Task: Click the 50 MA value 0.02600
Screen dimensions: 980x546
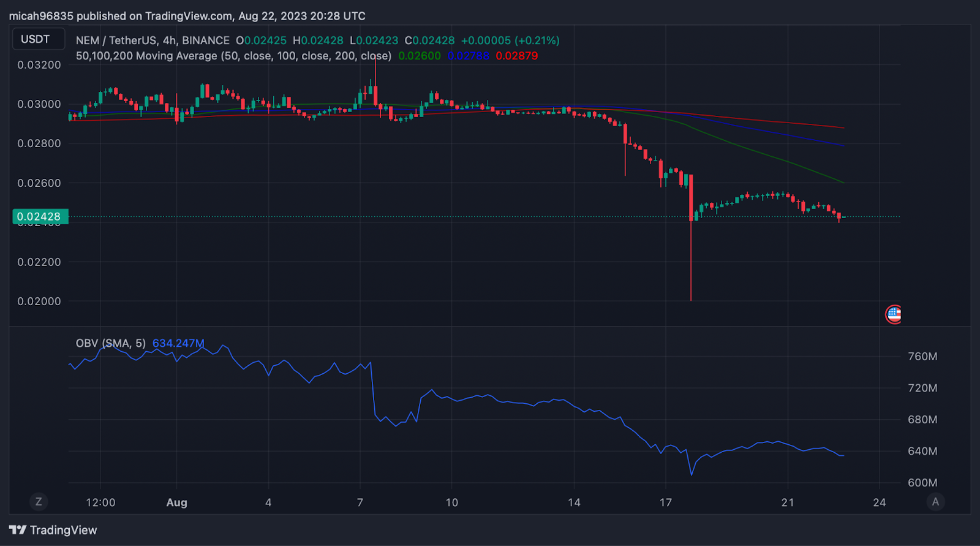Action: (x=420, y=56)
